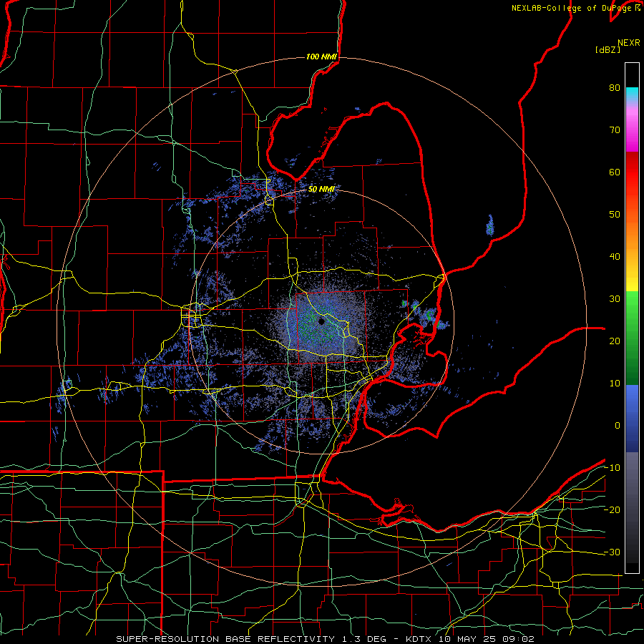This screenshot has width=644, height=644.
Task: Click the "NEXLAB-College of DuPage" credit text
Action: [x=573, y=8]
